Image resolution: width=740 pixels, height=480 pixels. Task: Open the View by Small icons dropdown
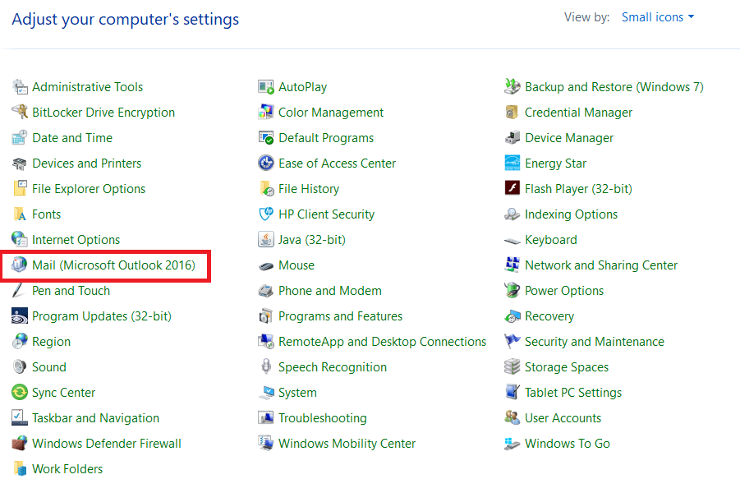tap(657, 17)
